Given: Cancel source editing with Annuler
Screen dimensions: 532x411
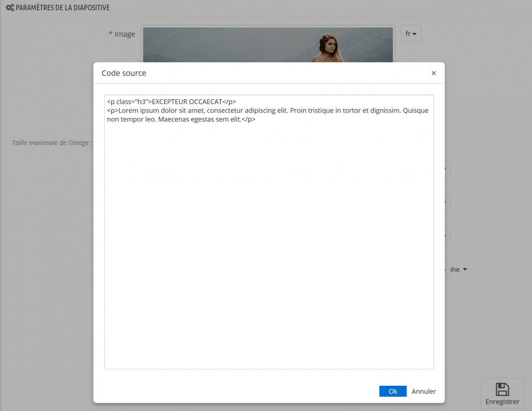Looking at the screenshot, I should click(423, 391).
